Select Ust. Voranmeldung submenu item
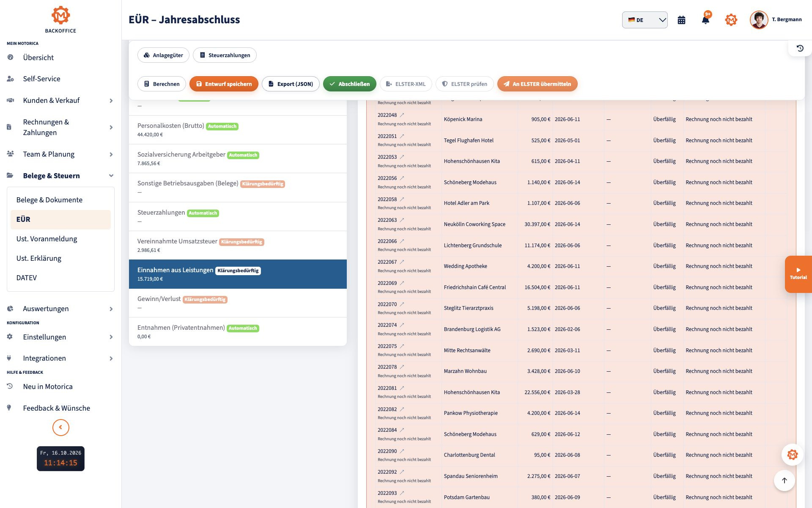This screenshot has height=508, width=812. click(60, 239)
